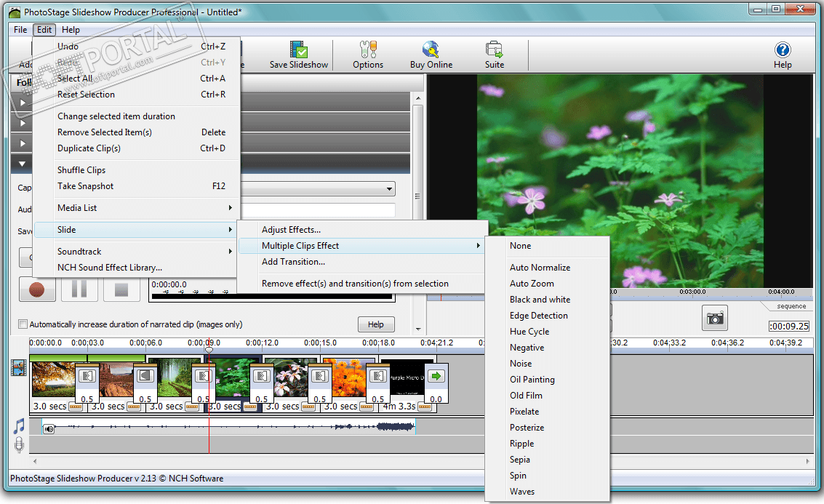Select the Sepia effect
824x504 pixels.
[520, 460]
